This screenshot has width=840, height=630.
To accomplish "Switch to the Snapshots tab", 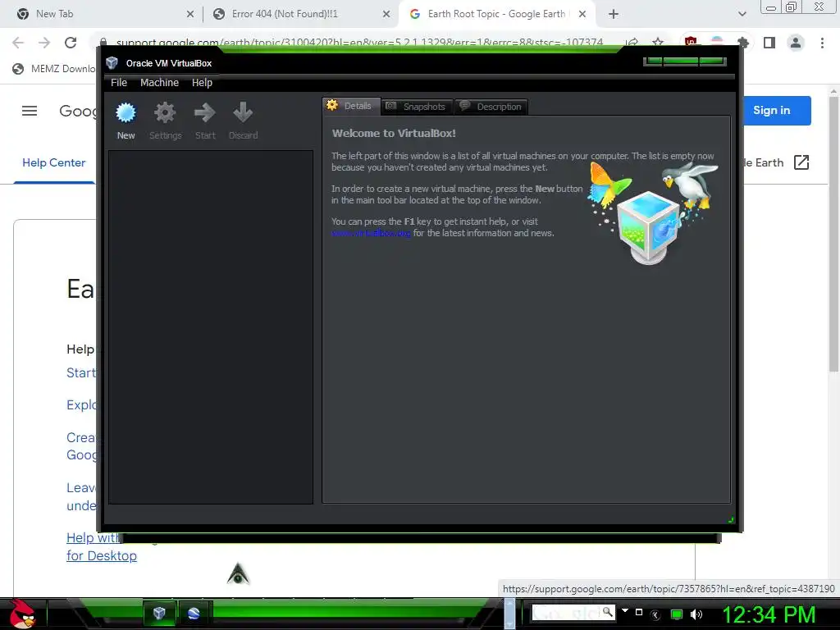I will [418, 107].
